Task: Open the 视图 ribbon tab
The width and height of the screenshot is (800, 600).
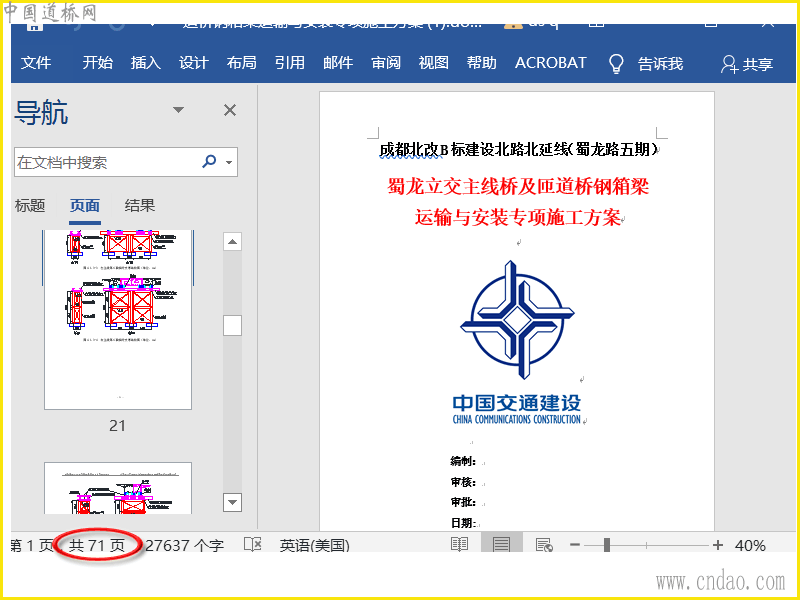Action: click(x=434, y=63)
